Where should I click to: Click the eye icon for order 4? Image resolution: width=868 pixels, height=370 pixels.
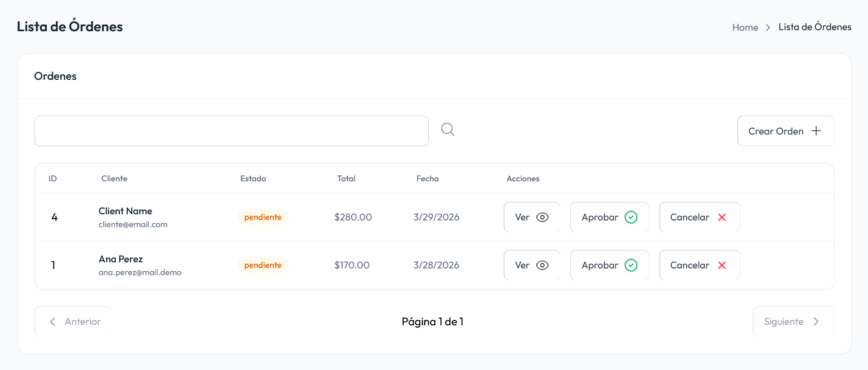click(x=542, y=218)
